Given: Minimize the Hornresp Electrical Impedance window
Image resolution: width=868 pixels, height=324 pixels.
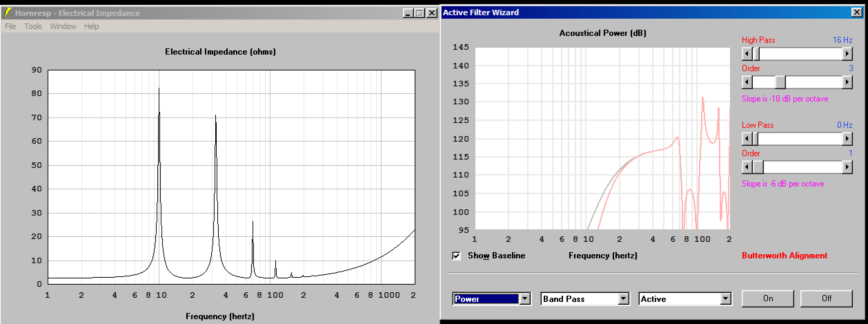Looking at the screenshot, I should coord(408,13).
